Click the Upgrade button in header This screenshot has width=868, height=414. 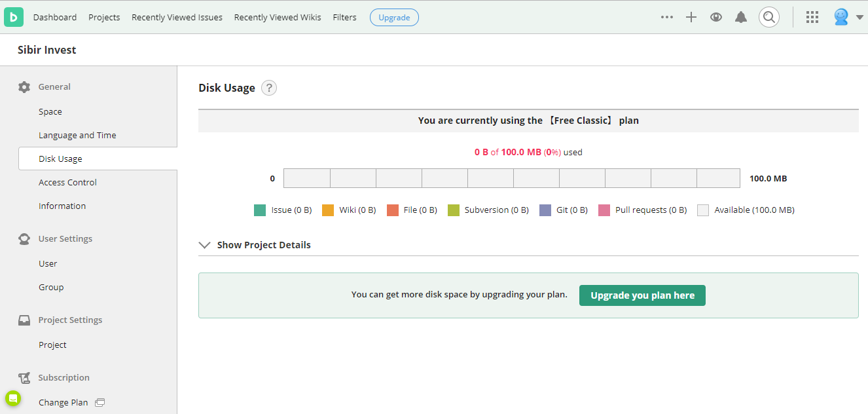point(394,18)
